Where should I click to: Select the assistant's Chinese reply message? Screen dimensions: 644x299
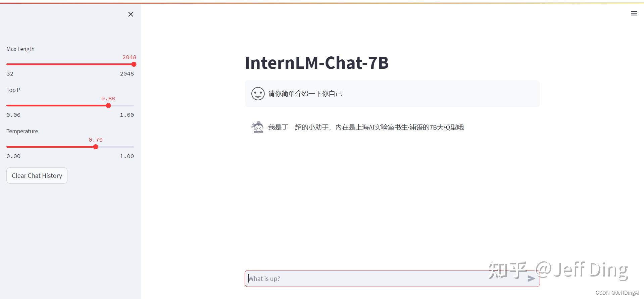(366, 127)
